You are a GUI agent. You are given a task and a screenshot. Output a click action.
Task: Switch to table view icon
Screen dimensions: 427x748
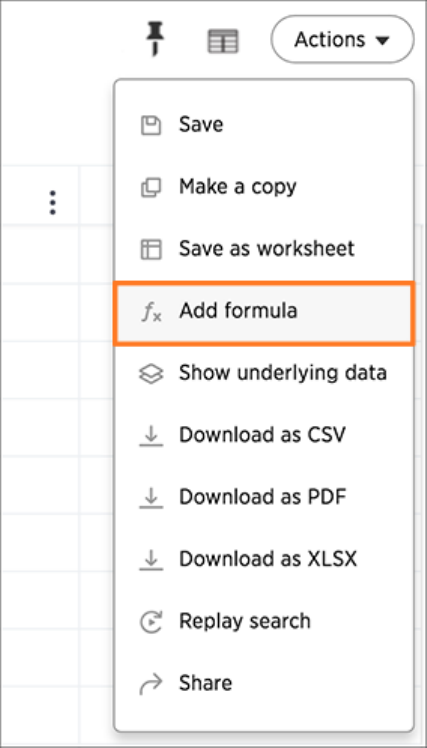tap(223, 41)
